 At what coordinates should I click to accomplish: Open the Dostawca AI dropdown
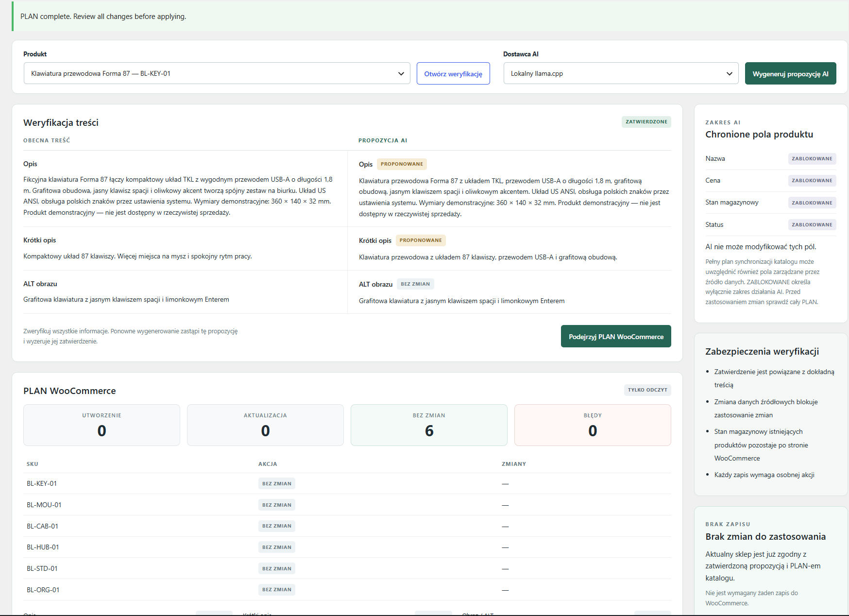(x=621, y=73)
